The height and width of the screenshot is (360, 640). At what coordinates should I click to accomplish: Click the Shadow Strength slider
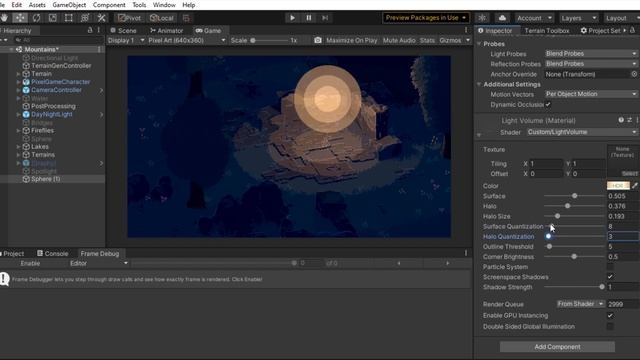pyautogui.click(x=575, y=287)
